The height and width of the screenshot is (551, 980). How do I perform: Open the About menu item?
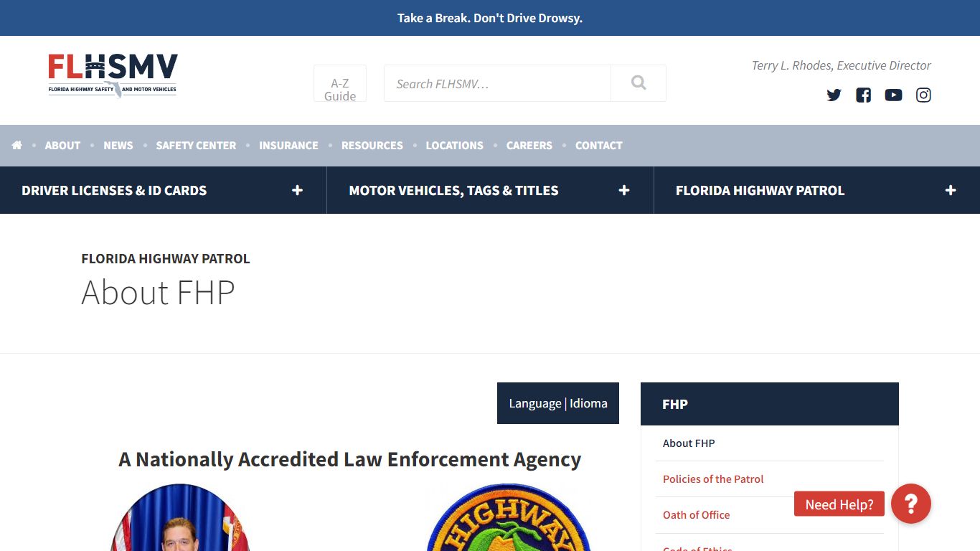tap(62, 145)
